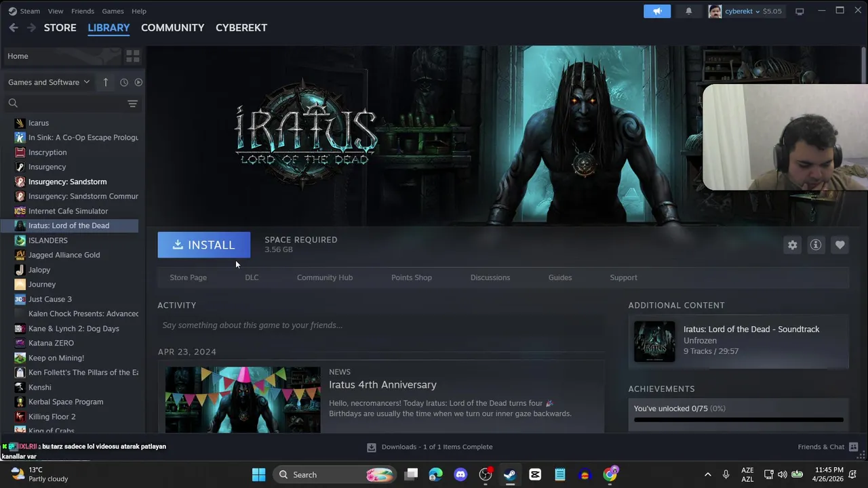Add Iratus to favorites heart

[840, 245]
